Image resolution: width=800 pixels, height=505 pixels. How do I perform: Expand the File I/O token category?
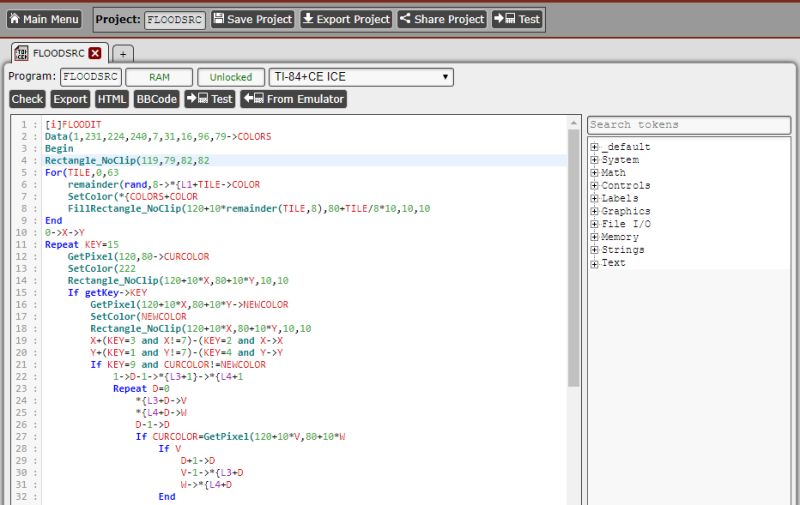click(x=594, y=224)
